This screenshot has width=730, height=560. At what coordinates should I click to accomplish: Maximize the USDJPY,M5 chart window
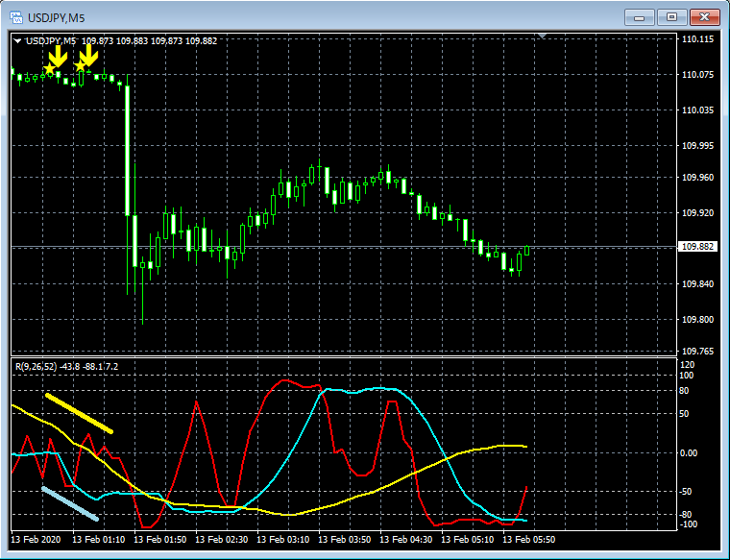671,17
